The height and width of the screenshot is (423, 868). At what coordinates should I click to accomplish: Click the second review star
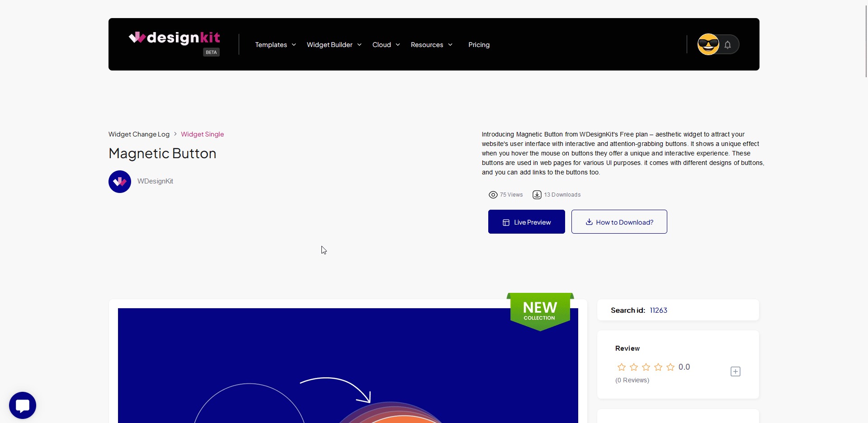click(634, 367)
